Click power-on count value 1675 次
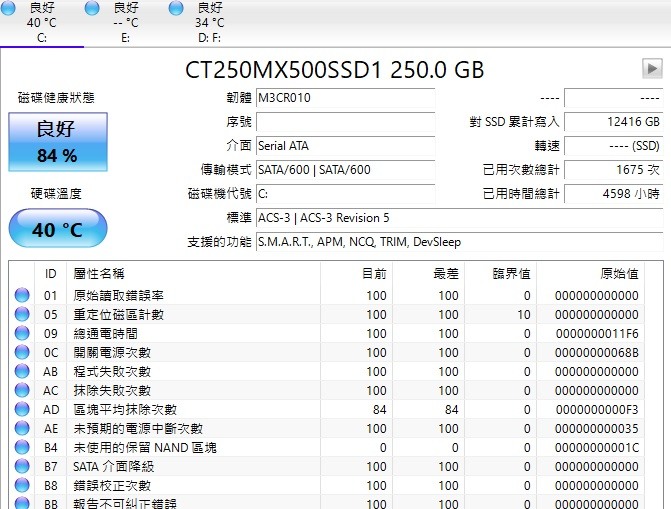Screen dimensions: 671x509 (x=613, y=170)
